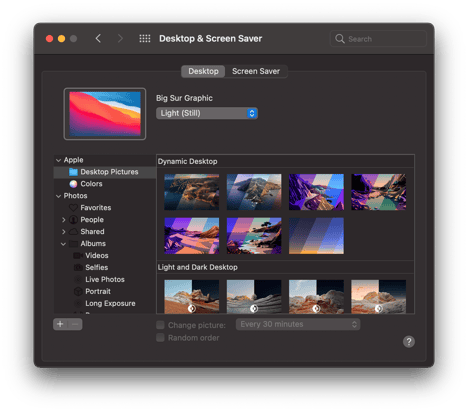Select the Long Exposure album
The image size is (468, 412).
coord(105,303)
